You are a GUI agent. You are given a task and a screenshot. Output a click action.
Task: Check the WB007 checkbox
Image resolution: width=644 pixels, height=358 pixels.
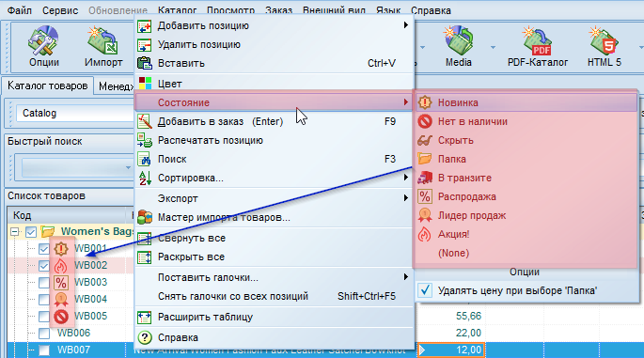pos(44,350)
